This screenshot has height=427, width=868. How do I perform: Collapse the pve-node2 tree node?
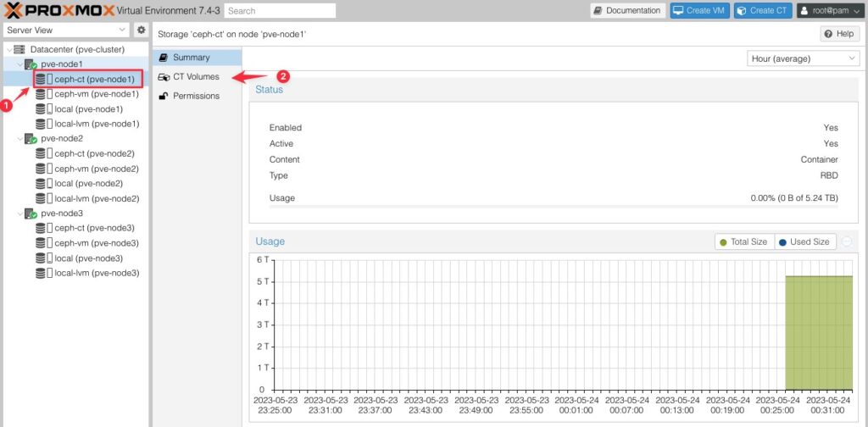(x=20, y=139)
